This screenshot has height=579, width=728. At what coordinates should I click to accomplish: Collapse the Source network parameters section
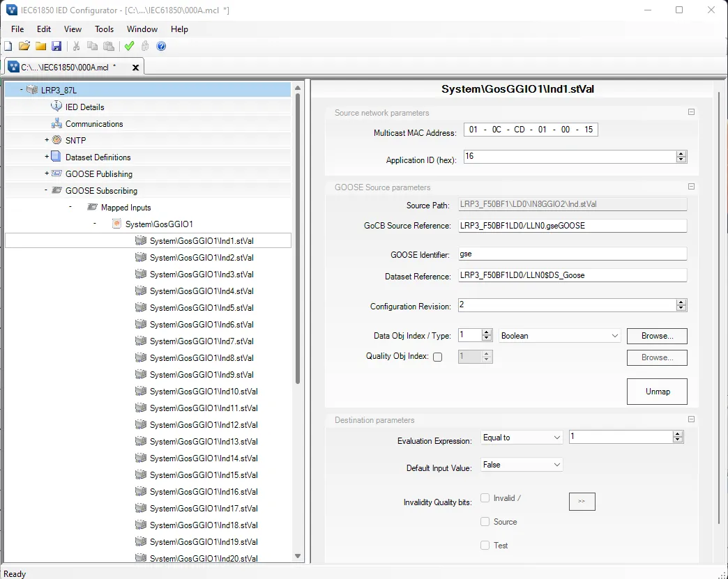[x=691, y=111]
